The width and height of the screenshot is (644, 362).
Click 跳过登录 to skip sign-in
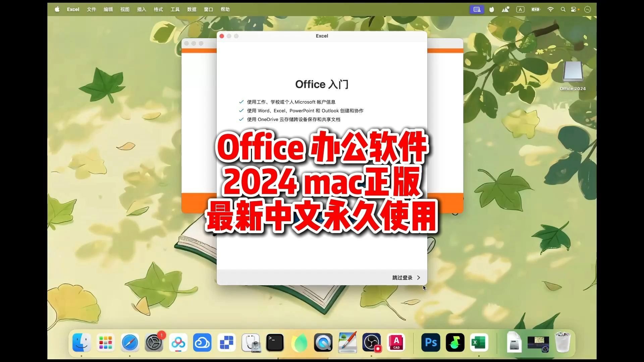[402, 278]
